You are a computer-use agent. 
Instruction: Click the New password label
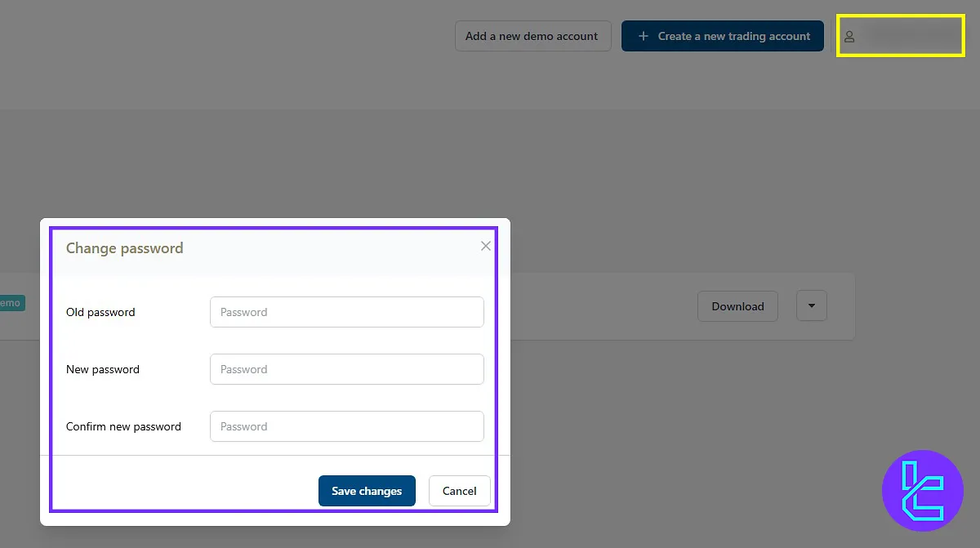pos(103,369)
